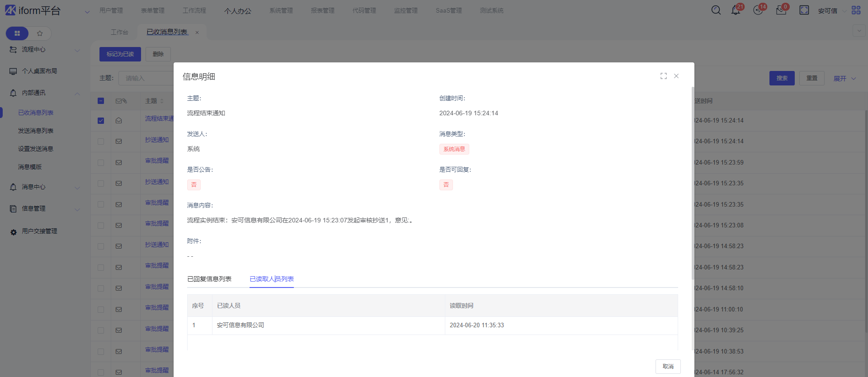The image size is (868, 377).
Task: Switch to the 已回复信息列表 tab
Action: (x=209, y=279)
